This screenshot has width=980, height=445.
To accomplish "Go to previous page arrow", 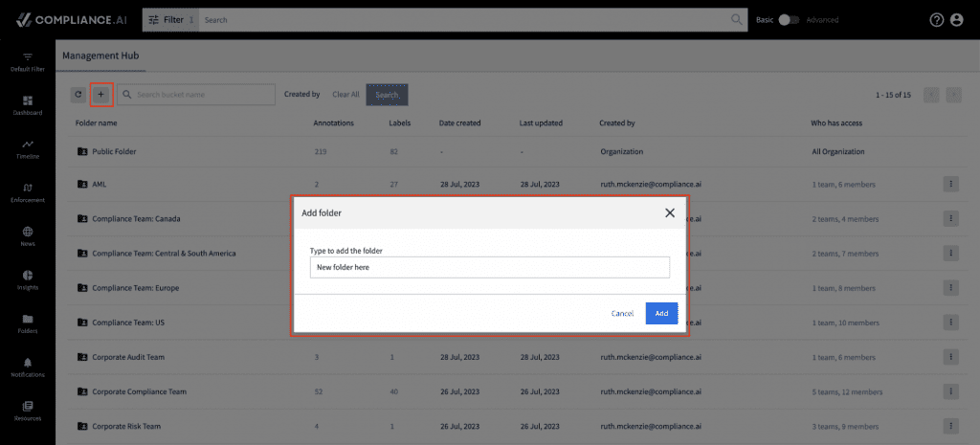I will [x=931, y=95].
